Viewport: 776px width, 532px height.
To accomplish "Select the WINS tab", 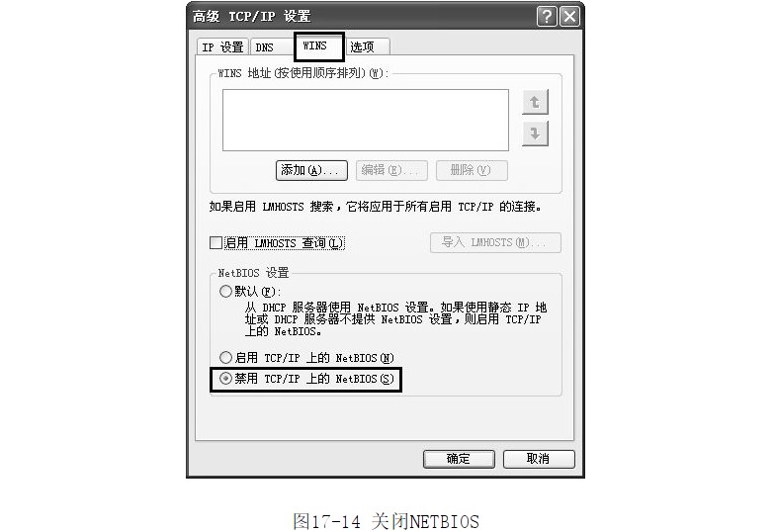I will click(x=319, y=46).
